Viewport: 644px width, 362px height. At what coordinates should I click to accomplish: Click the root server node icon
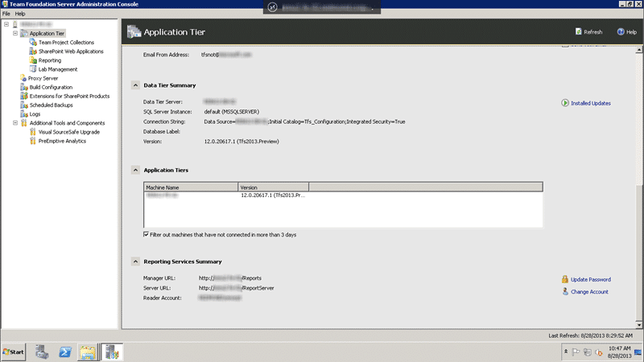(15, 24)
